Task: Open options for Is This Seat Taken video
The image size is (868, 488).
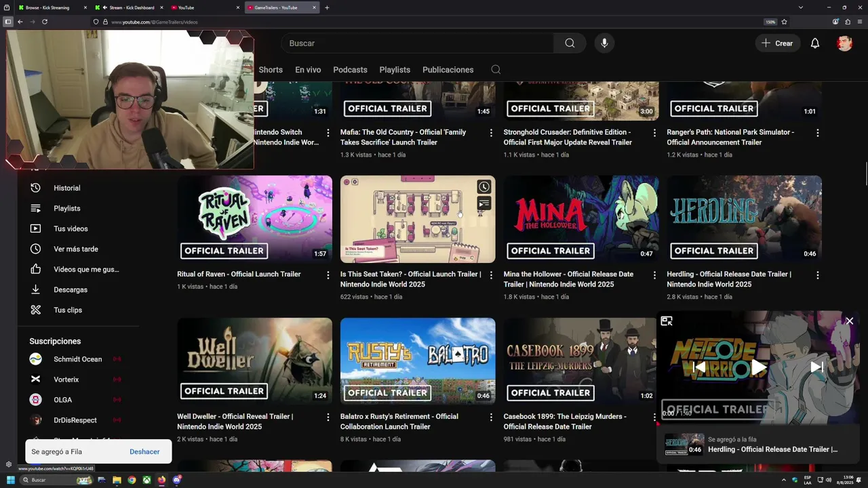Action: coord(491,275)
